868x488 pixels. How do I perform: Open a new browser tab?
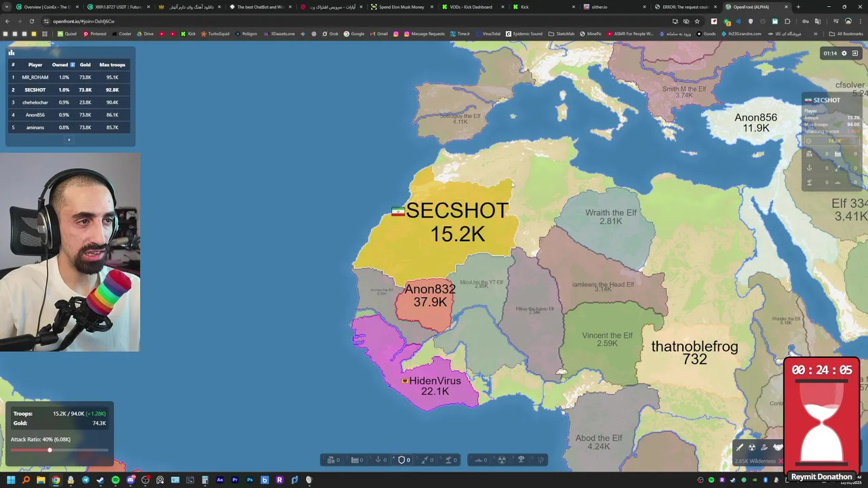coord(797,7)
